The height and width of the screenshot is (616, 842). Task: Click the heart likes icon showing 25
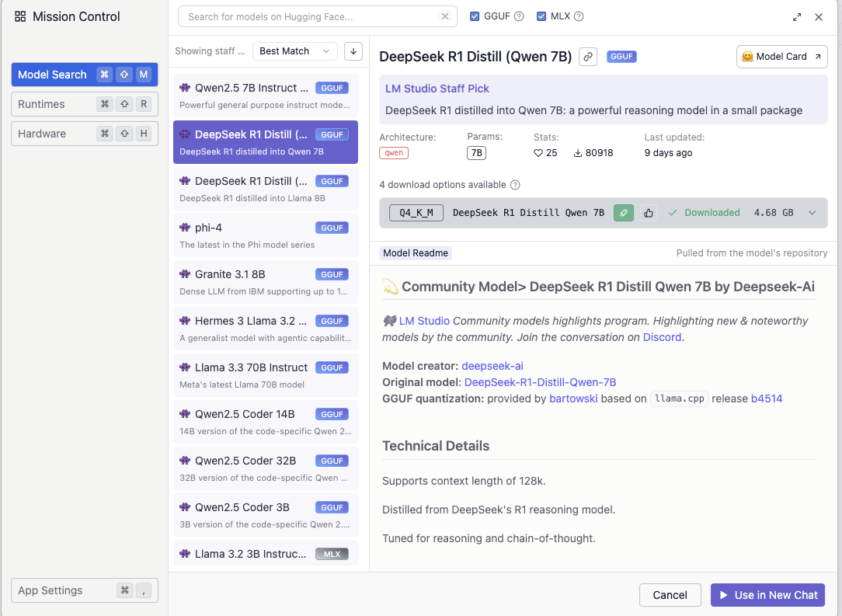538,153
